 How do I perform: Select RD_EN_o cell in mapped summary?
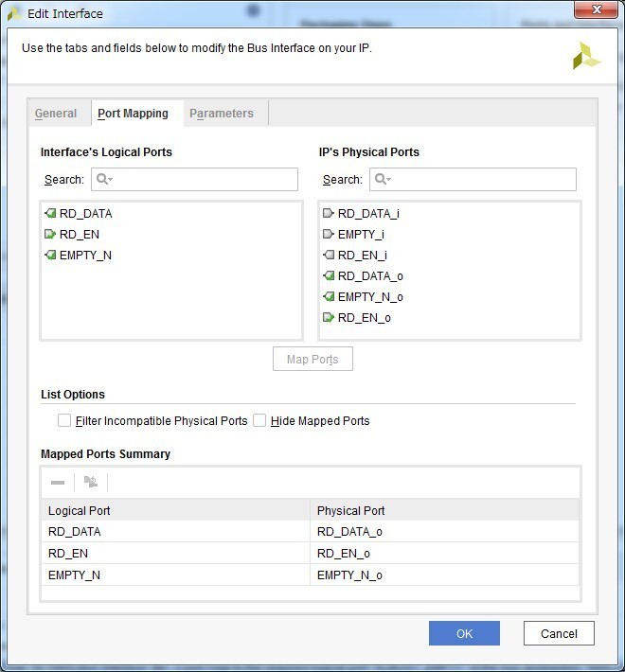coord(444,554)
